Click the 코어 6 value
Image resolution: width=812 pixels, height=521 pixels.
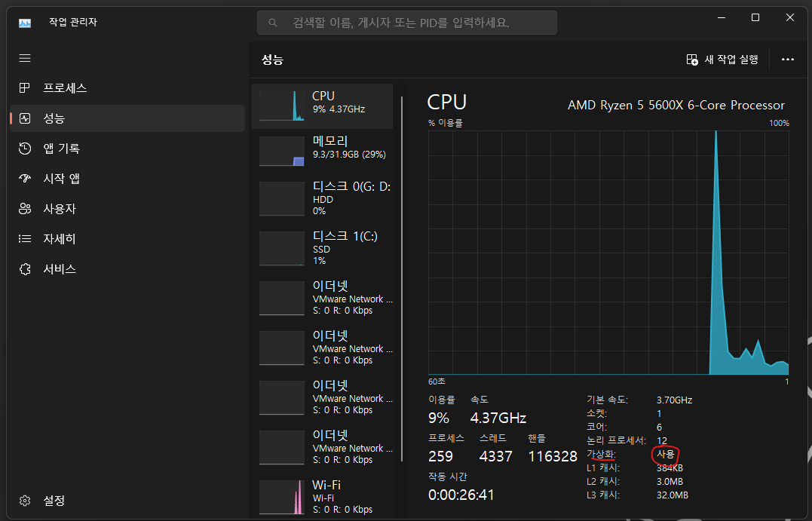pyautogui.click(x=659, y=428)
